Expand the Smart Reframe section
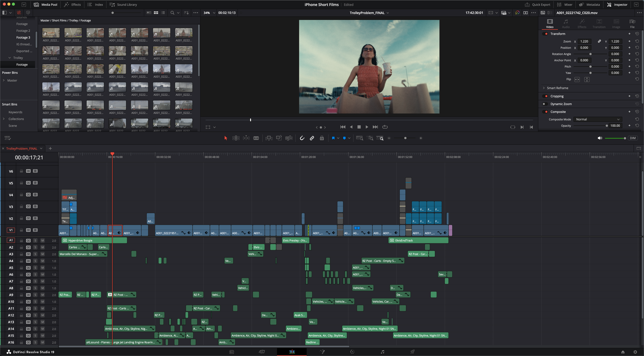The width and height of the screenshot is (644, 356). [544, 88]
